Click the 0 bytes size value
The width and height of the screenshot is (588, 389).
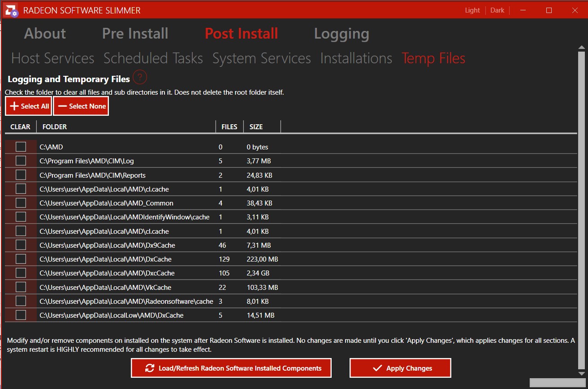[x=258, y=147]
